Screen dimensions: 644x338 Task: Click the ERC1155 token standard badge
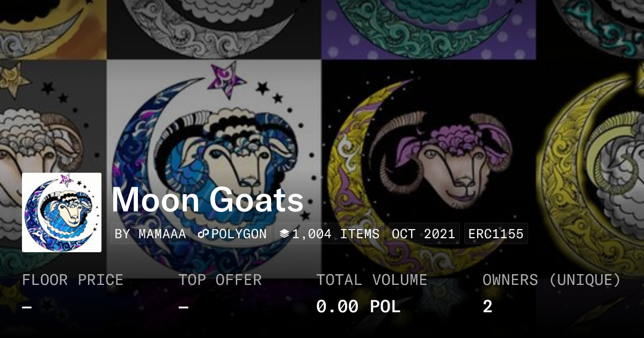[496, 234]
